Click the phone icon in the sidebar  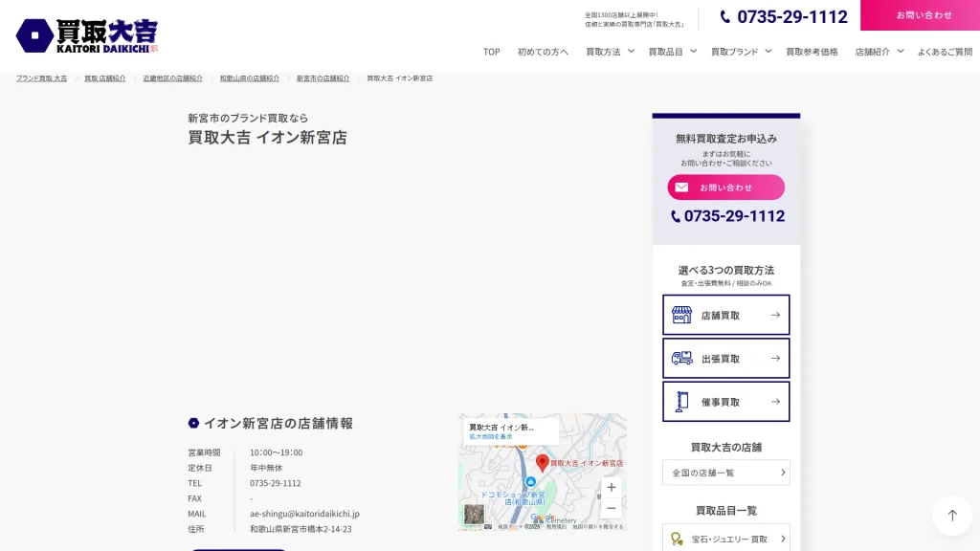(676, 216)
